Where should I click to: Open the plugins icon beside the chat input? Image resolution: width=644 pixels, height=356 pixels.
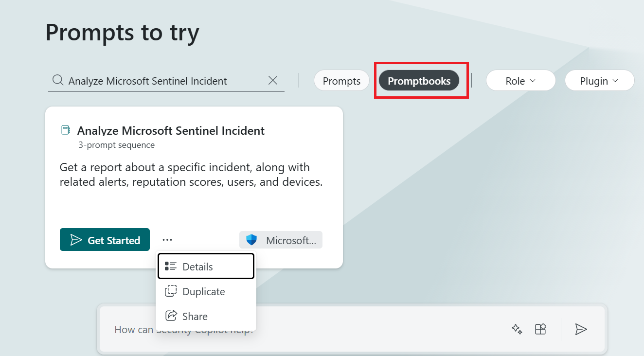(541, 329)
